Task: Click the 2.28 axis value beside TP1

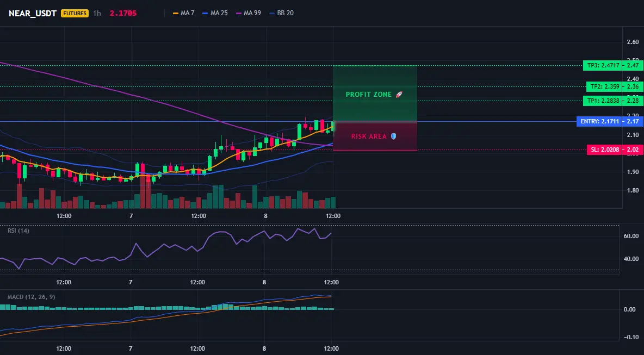Action: click(x=633, y=101)
